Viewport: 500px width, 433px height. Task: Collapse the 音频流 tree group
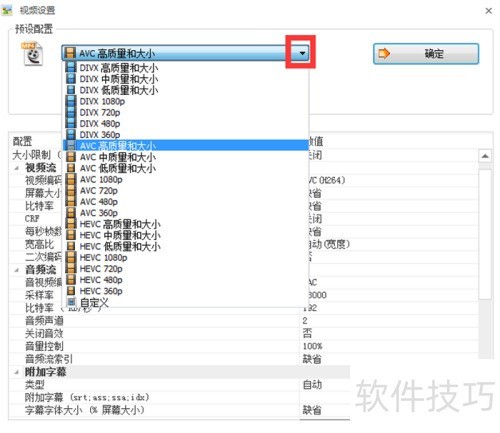[16, 270]
